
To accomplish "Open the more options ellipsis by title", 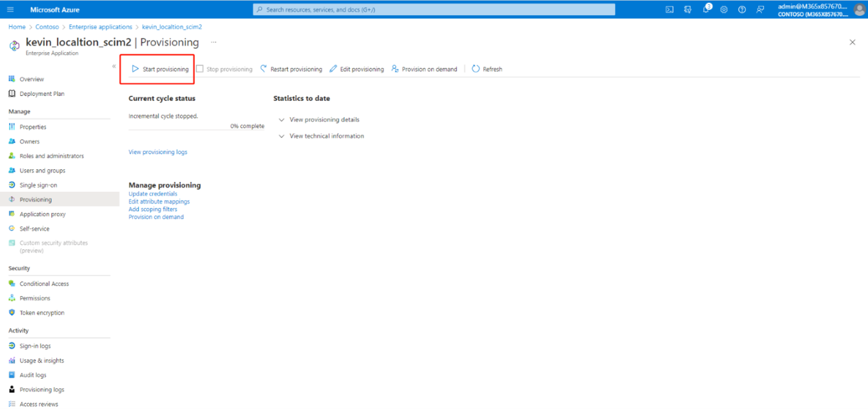I will click(213, 42).
